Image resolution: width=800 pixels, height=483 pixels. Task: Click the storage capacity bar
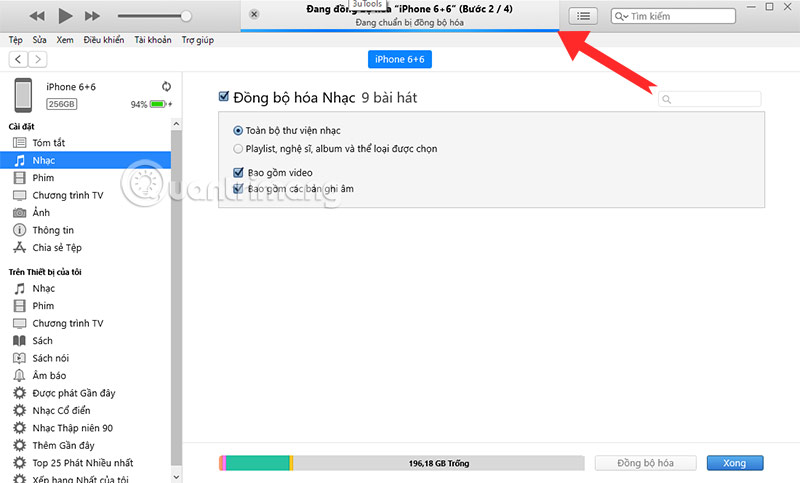click(x=402, y=463)
